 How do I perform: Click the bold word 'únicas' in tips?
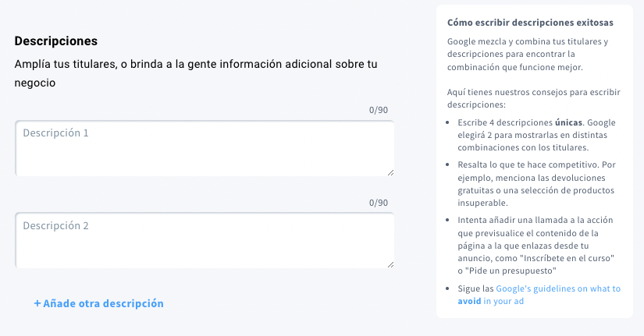[x=568, y=122]
